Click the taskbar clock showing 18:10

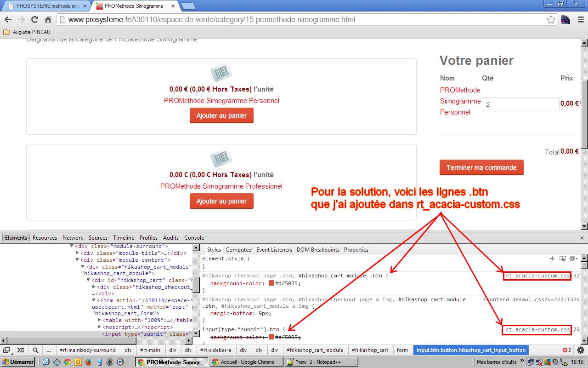point(577,362)
